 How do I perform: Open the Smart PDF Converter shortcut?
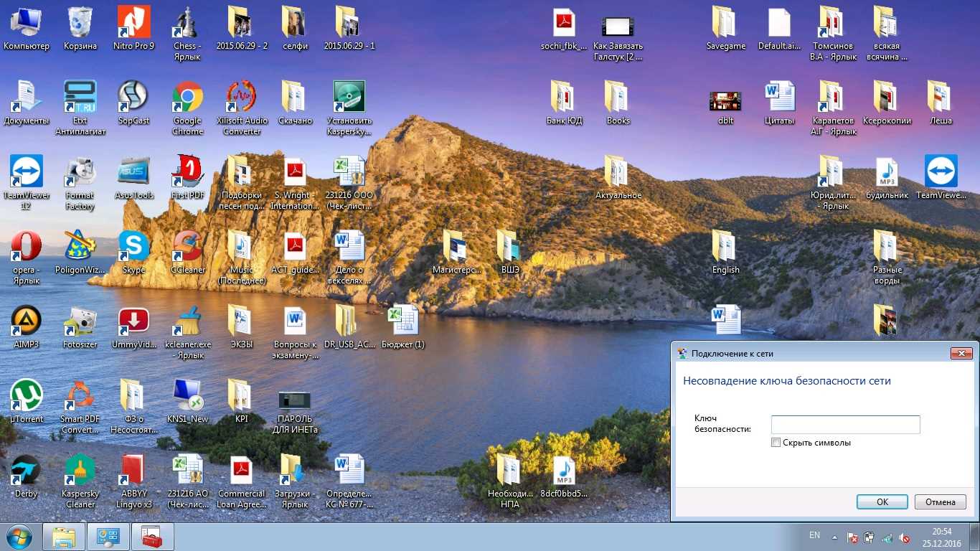tap(80, 406)
